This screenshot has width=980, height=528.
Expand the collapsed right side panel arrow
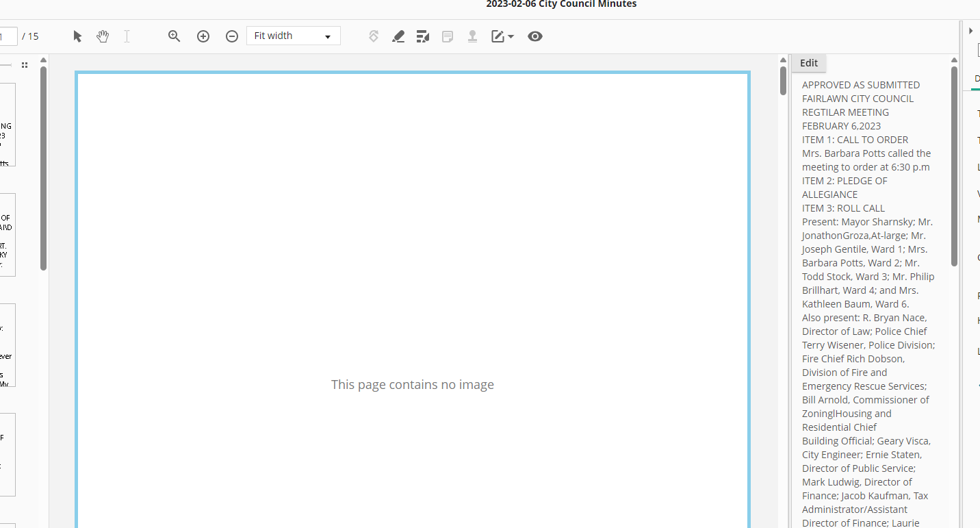tap(971, 31)
